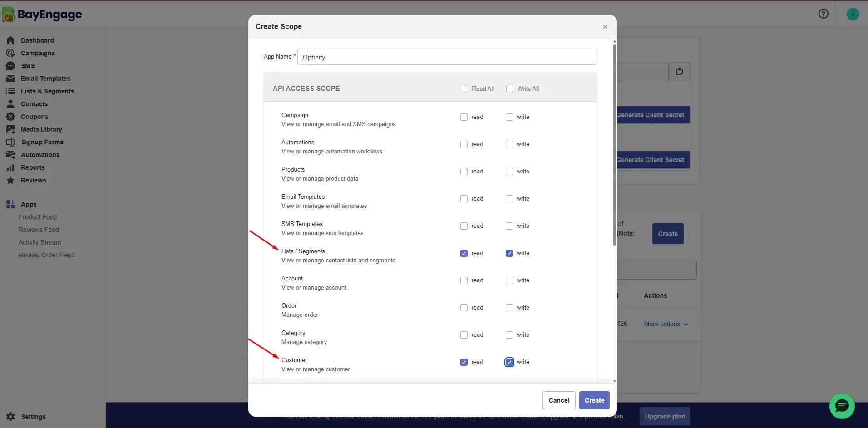Open Email Templates in sidebar

[x=45, y=79]
